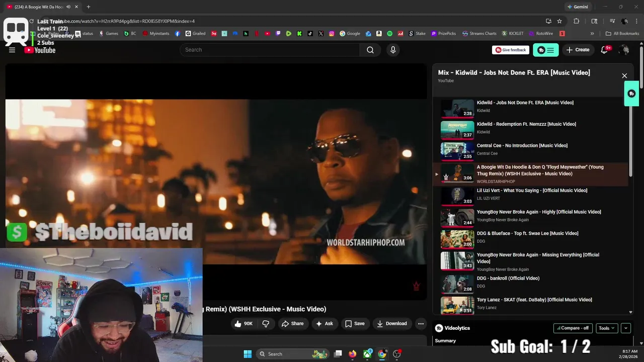Open Gemini in Chrome's top bar
The width and height of the screenshot is (644, 362).
(x=578, y=7)
